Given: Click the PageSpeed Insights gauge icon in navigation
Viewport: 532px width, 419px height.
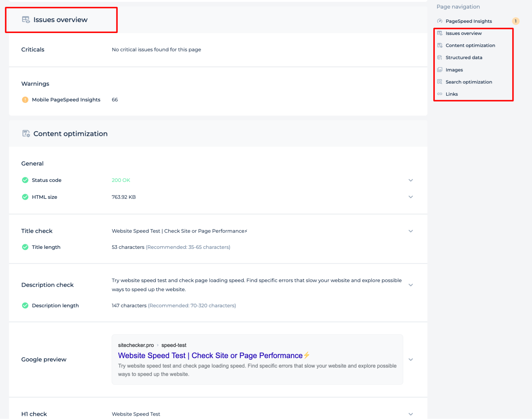Looking at the screenshot, I should pyautogui.click(x=440, y=21).
